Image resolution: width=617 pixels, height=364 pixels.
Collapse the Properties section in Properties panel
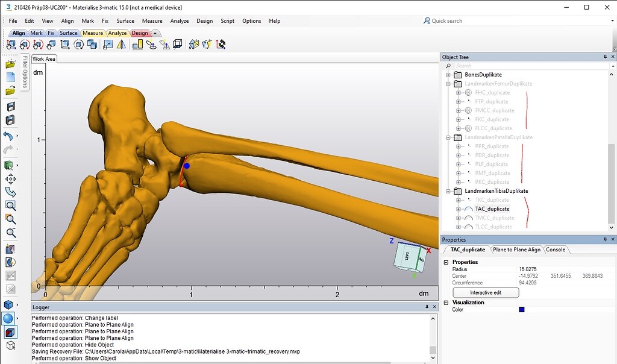click(446, 262)
